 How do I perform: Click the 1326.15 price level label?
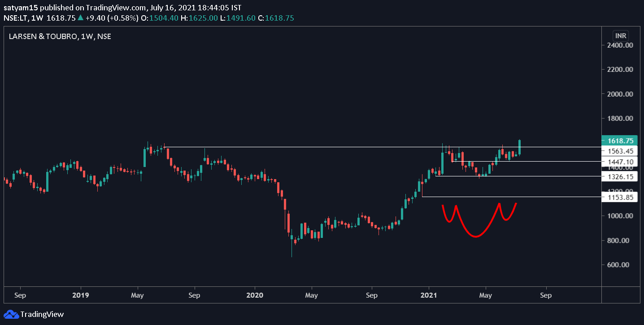tap(620, 176)
